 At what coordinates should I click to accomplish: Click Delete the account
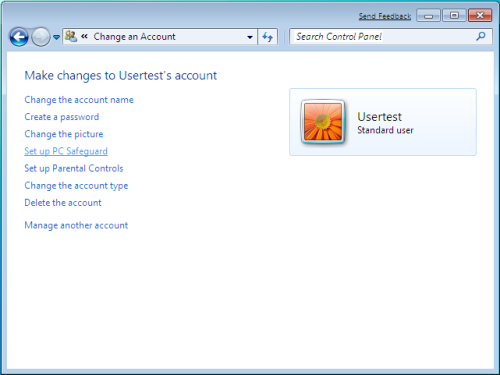coord(63,203)
